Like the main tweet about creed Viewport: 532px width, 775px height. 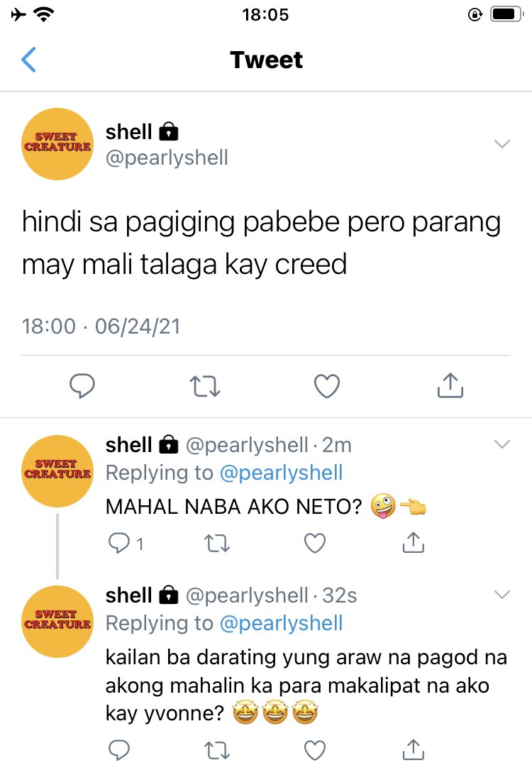pos(327,386)
